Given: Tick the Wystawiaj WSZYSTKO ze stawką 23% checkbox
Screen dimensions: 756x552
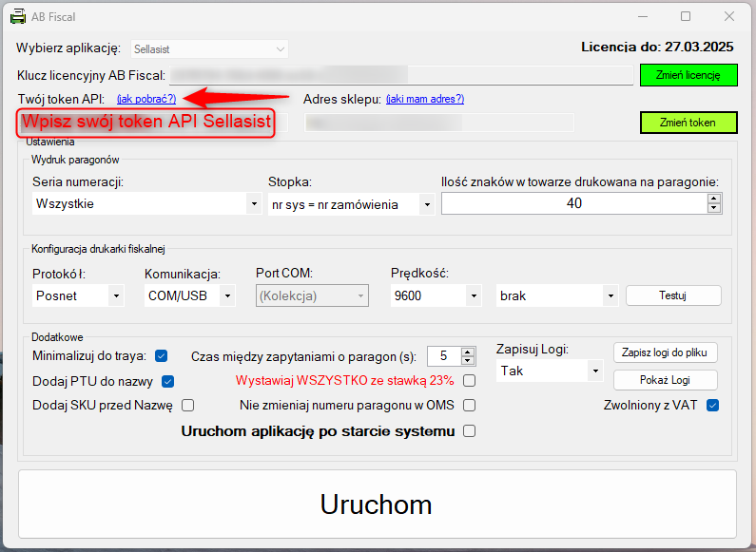Looking at the screenshot, I should tap(469, 381).
